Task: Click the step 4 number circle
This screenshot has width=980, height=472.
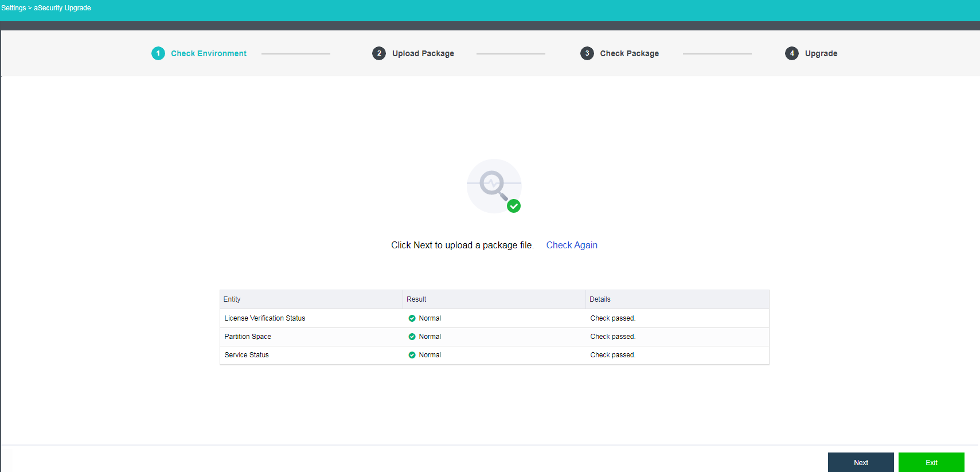Action: 791,53
